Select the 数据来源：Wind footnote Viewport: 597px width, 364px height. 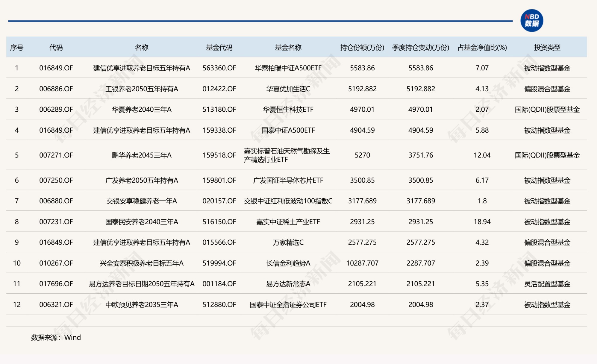(x=56, y=337)
